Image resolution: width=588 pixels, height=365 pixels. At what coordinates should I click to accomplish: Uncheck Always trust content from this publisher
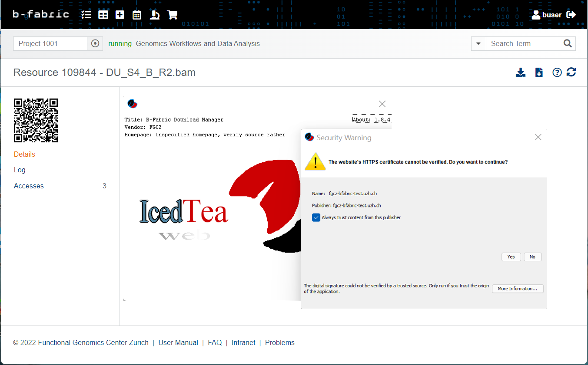pos(316,217)
